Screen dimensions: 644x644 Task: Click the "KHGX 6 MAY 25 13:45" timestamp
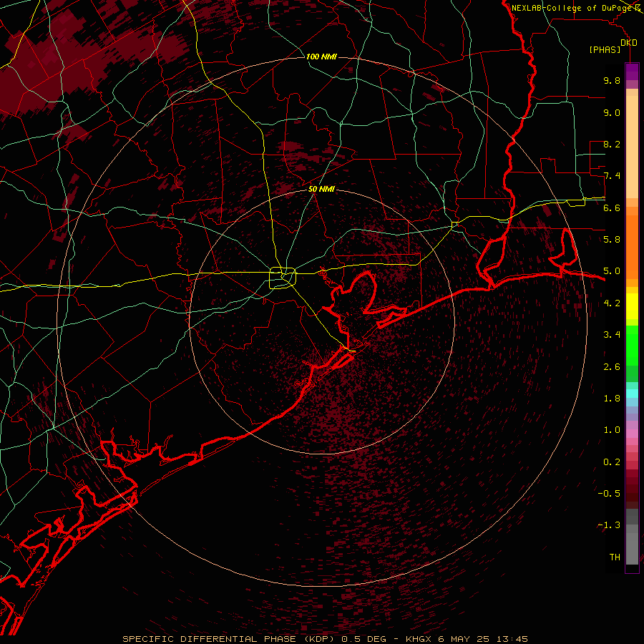pyautogui.click(x=467, y=639)
